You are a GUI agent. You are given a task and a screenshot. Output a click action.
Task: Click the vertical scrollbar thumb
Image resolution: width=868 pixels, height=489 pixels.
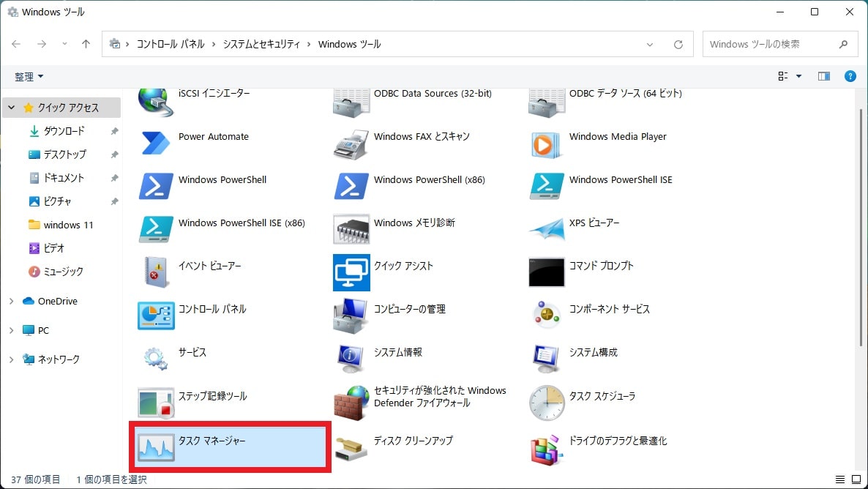861,227
